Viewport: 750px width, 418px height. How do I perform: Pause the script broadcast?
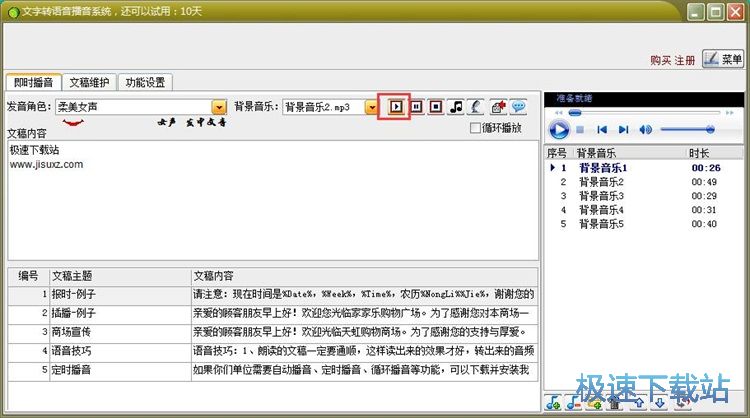pyautogui.click(x=417, y=106)
